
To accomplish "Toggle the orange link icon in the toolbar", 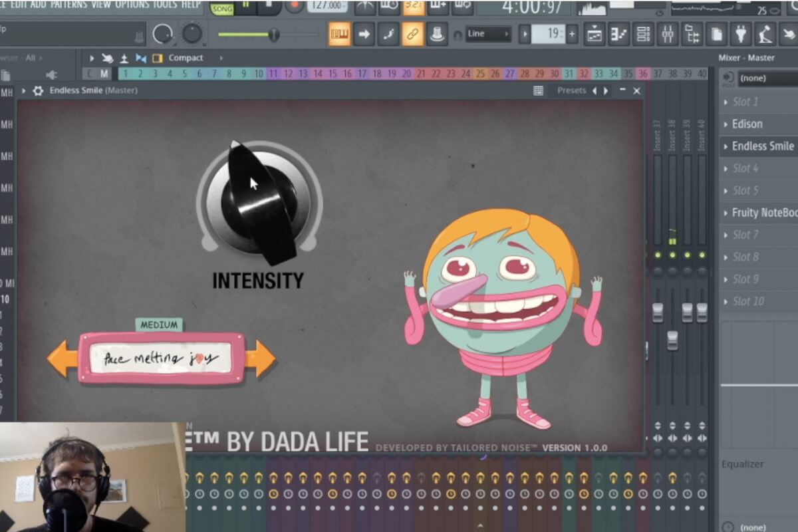I will [x=412, y=34].
